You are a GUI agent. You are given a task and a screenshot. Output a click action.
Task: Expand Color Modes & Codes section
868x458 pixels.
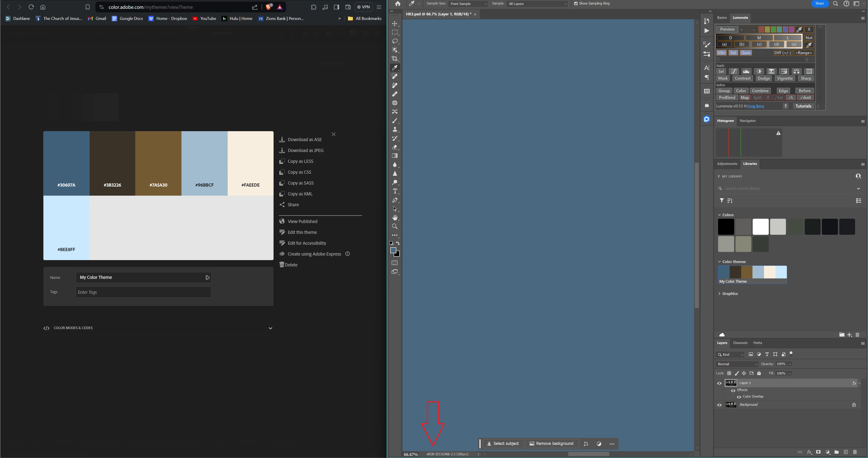[270, 328]
